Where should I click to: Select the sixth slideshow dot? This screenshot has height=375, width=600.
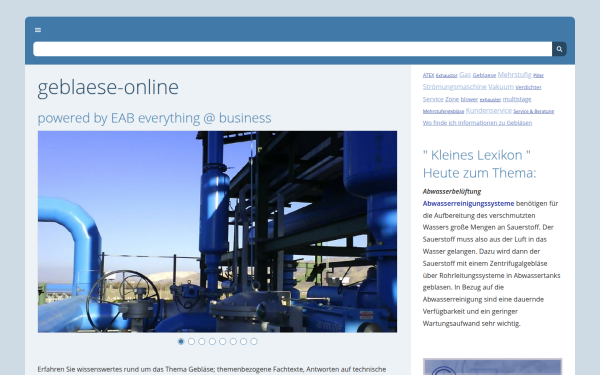coord(233,341)
